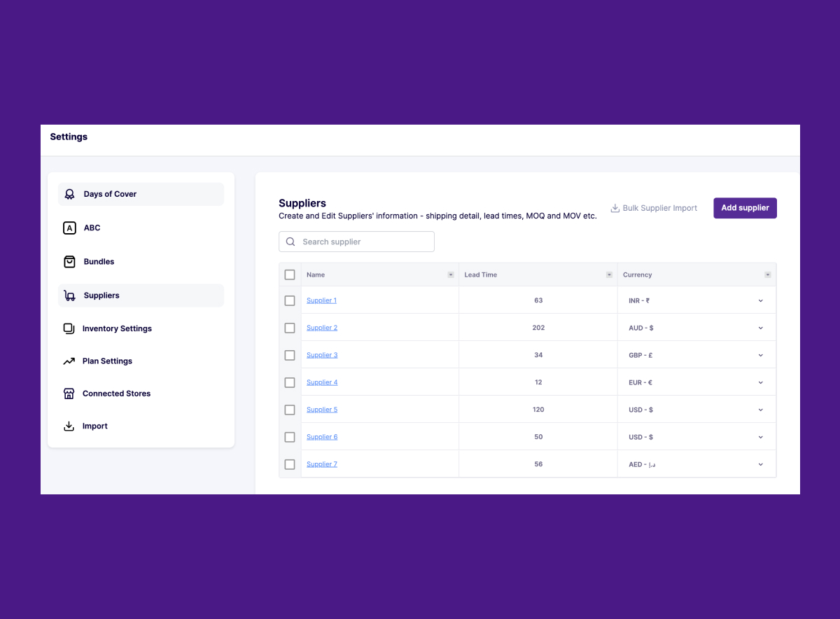Click the Import download icon in sidebar
Screen dimensions: 840x619
pyautogui.click(x=69, y=426)
